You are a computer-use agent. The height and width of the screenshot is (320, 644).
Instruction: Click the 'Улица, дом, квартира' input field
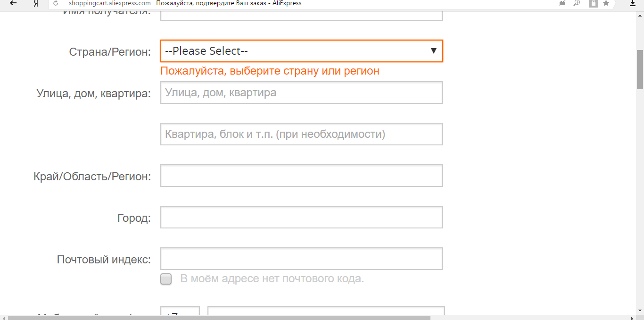301,93
